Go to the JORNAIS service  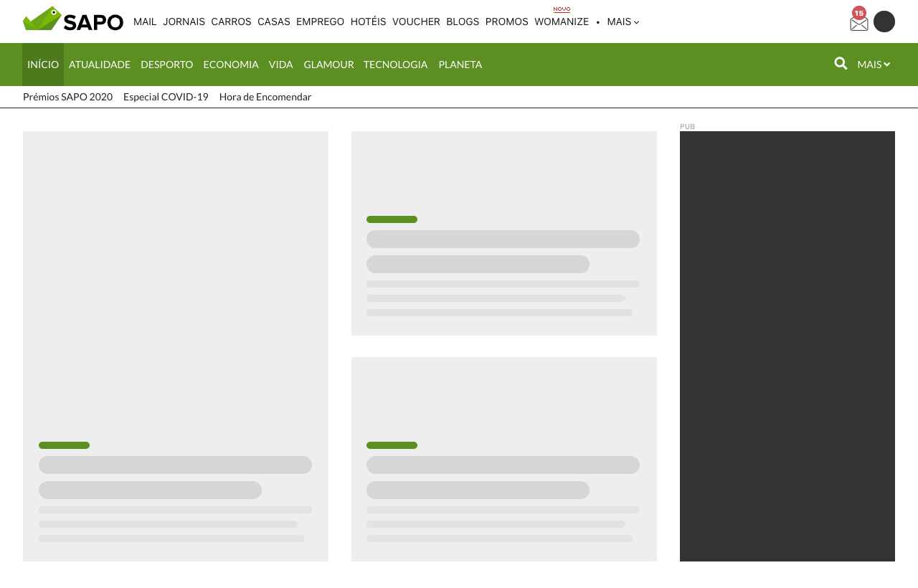click(184, 22)
